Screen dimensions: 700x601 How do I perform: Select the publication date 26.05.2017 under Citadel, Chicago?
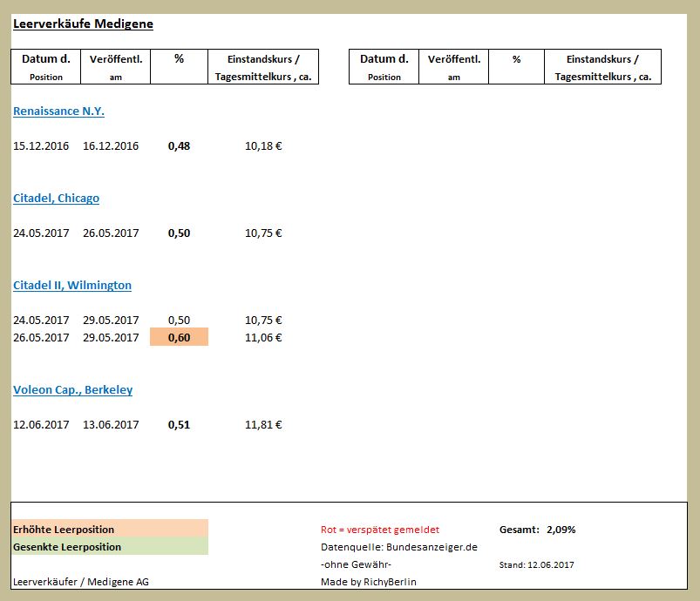click(111, 233)
